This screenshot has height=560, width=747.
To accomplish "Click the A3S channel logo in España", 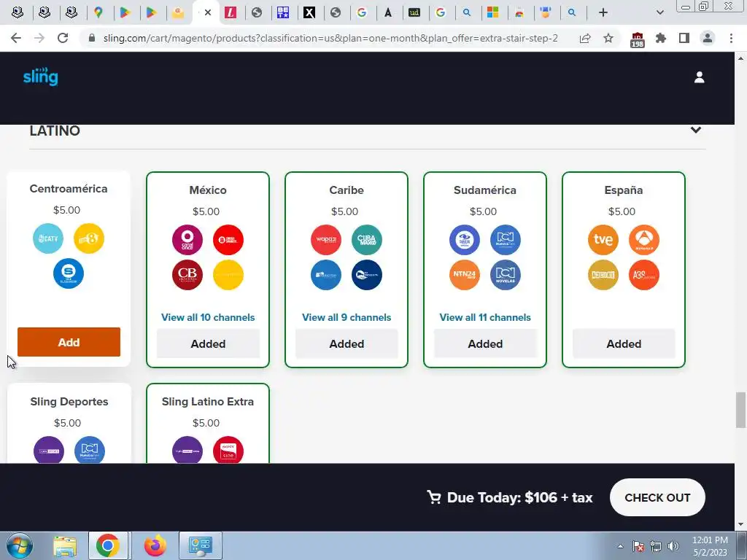I will [644, 275].
